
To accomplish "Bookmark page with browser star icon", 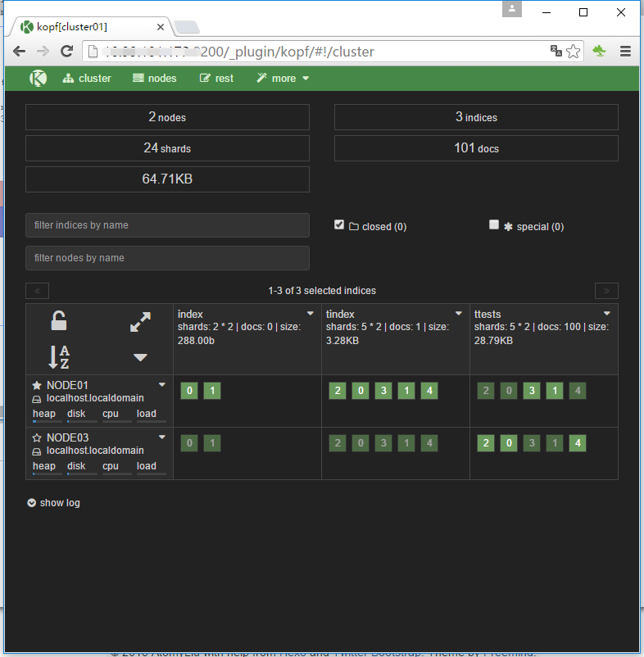I will [574, 52].
